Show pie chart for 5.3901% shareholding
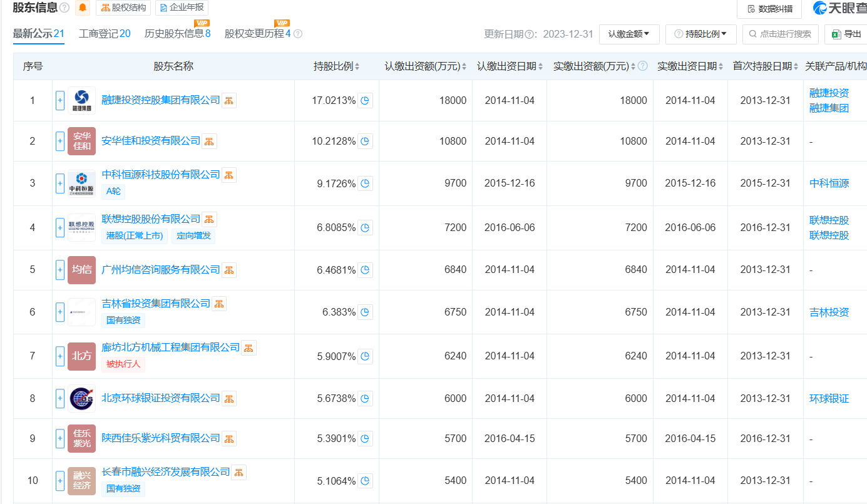This screenshot has width=867, height=504. click(365, 438)
